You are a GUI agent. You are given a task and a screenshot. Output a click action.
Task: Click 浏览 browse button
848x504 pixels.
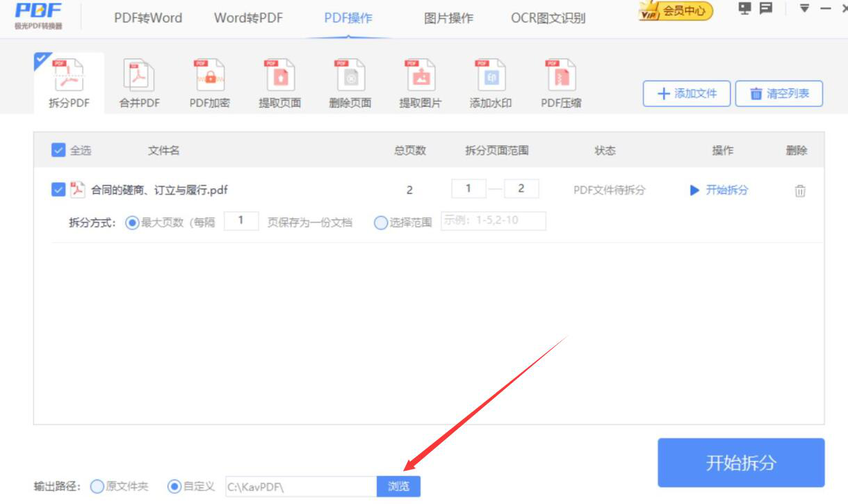(x=399, y=487)
